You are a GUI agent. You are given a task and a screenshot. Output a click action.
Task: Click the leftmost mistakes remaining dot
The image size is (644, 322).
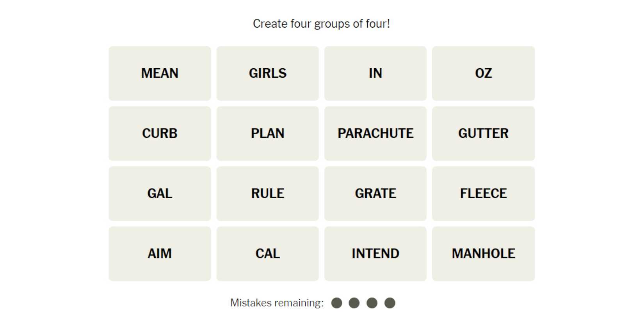pos(336,303)
